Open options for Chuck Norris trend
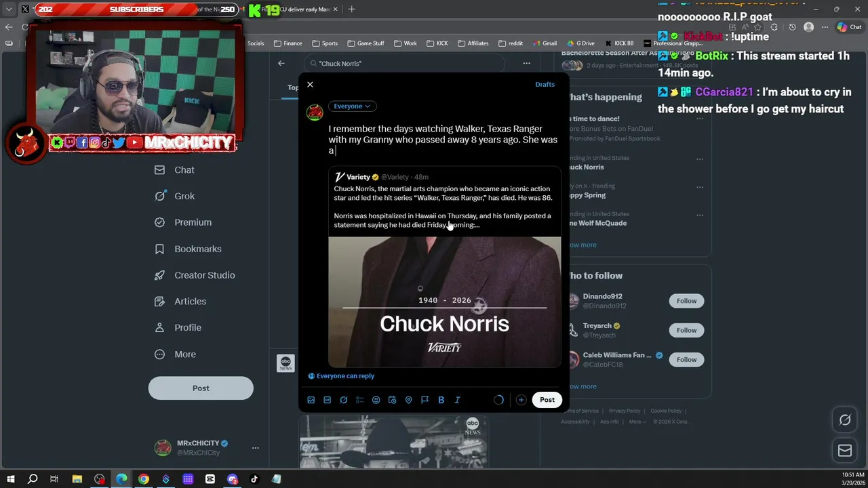The width and height of the screenshot is (868, 488). point(699,159)
